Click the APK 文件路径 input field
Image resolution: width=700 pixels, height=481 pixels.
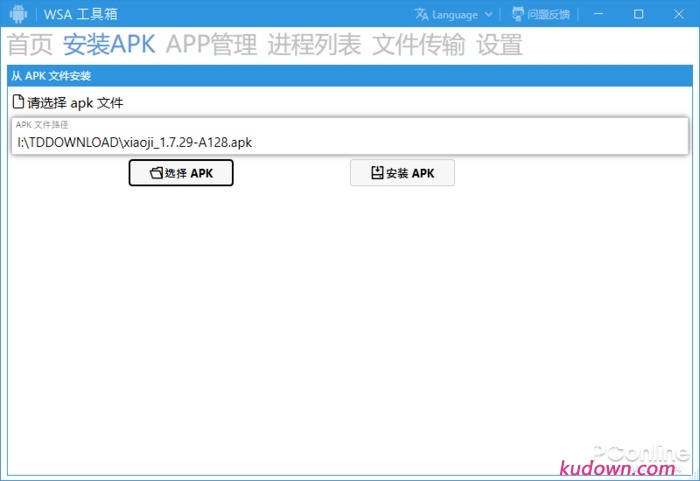point(350,136)
